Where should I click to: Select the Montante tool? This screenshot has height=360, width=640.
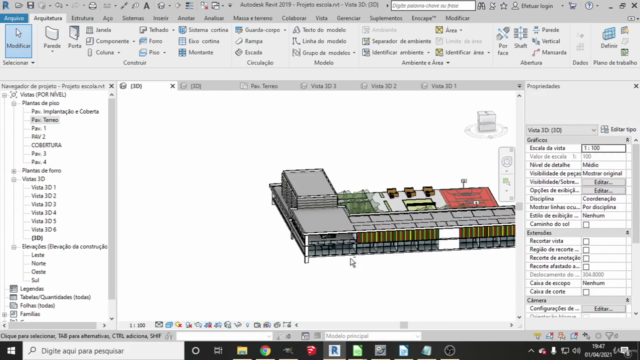point(196,52)
